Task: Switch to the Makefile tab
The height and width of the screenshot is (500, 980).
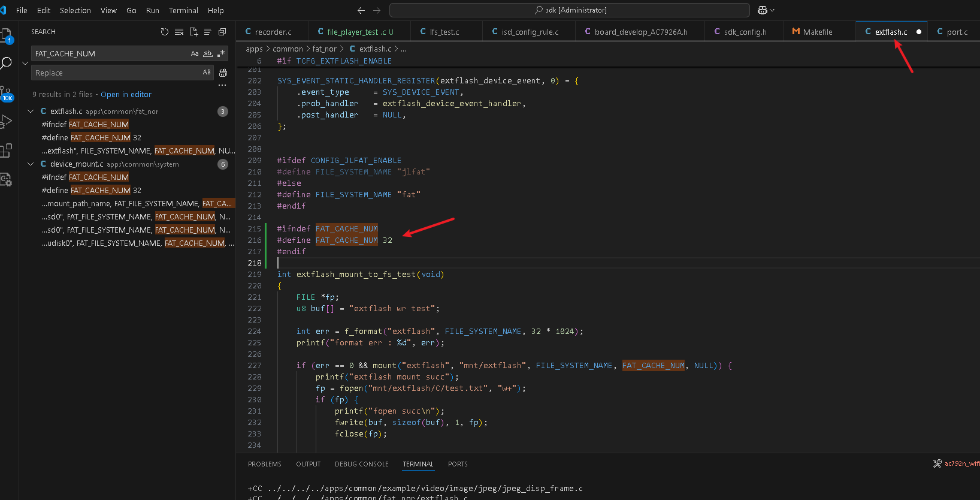Action: (818, 32)
